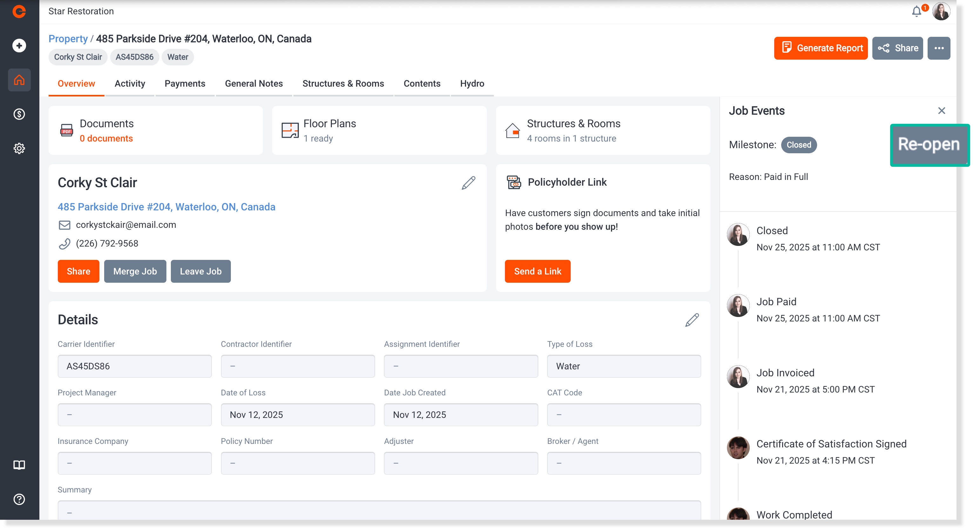Open the 485 Parkside Drive address link
The image size is (980, 528).
pos(166,207)
